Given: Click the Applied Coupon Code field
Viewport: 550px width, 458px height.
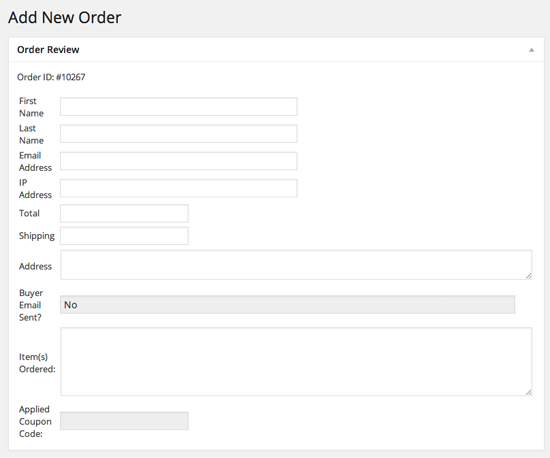Looking at the screenshot, I should click(124, 421).
